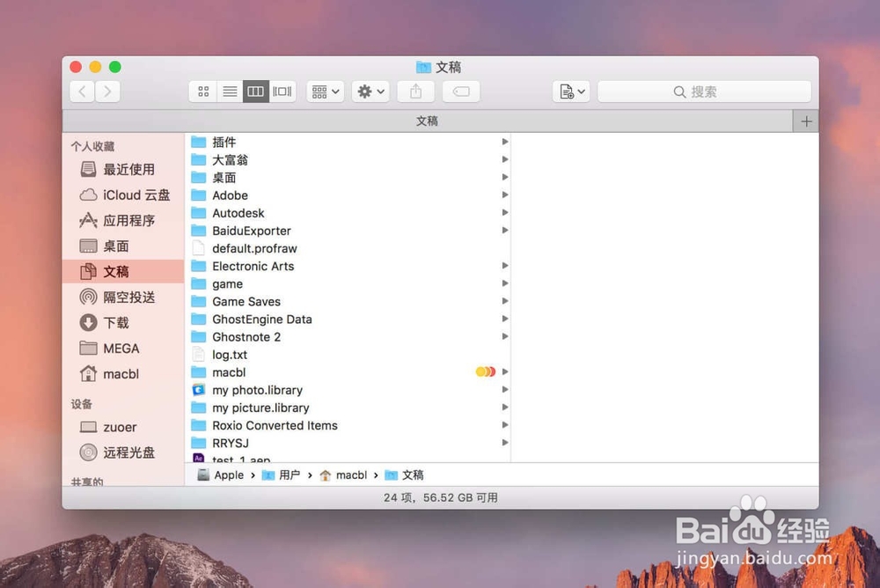The width and height of the screenshot is (880, 588).
Task: Click the 搜索 search field
Action: point(704,92)
